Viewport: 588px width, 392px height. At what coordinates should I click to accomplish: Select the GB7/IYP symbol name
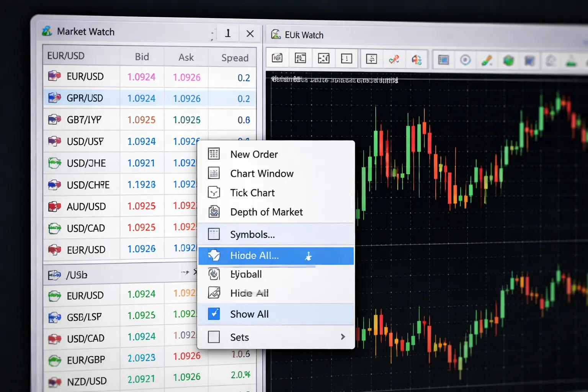(x=84, y=120)
